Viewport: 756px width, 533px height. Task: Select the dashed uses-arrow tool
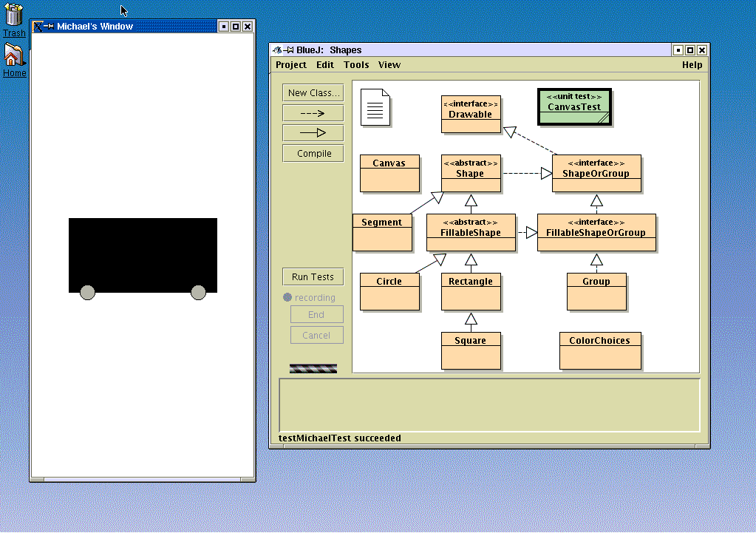tap(313, 113)
